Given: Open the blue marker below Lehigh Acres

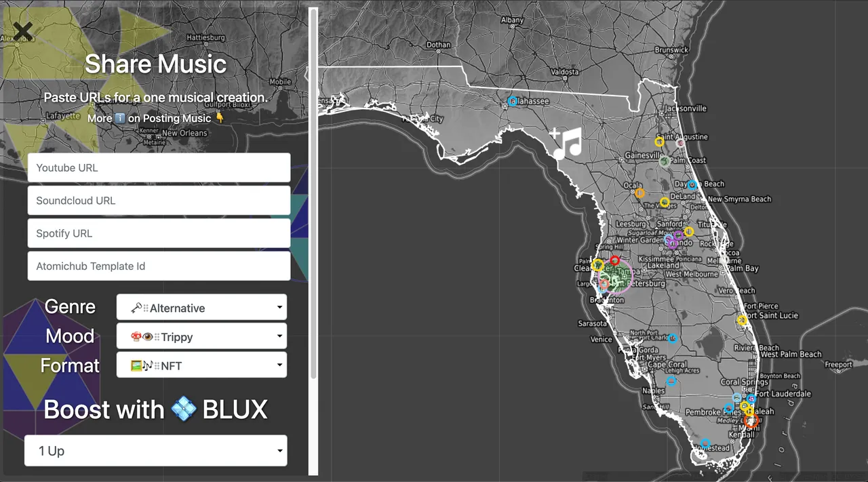Looking at the screenshot, I should click(x=671, y=382).
